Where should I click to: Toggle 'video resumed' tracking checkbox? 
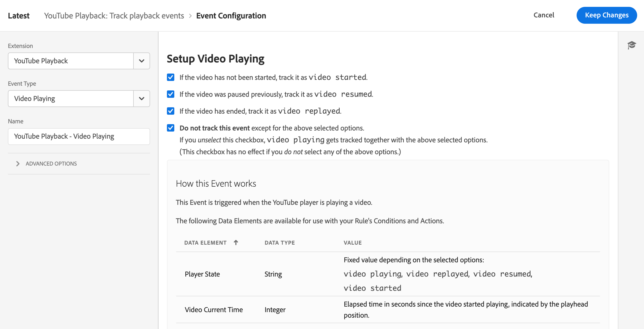click(171, 94)
